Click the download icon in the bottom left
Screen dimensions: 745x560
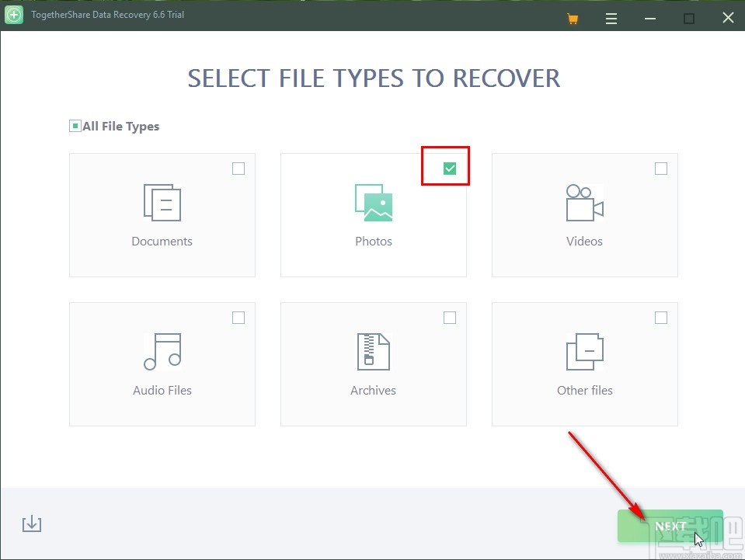[x=31, y=523]
